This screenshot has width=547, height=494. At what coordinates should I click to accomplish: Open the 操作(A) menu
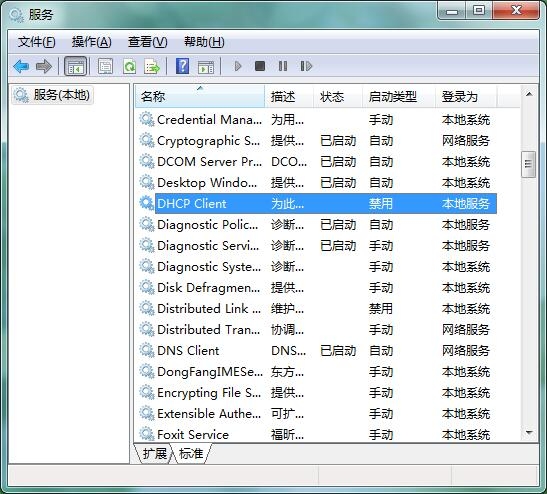click(91, 42)
